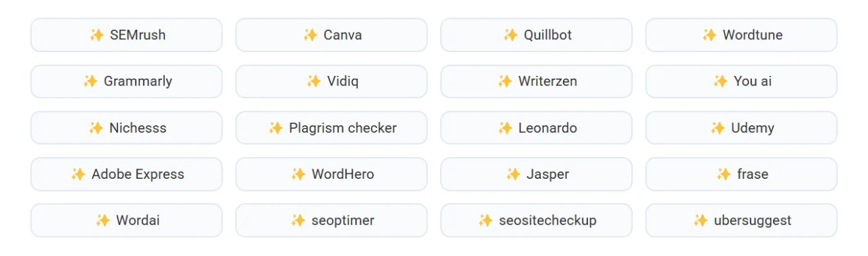The height and width of the screenshot is (256, 868).
Task: Open the Adobe Express button
Action: click(127, 174)
